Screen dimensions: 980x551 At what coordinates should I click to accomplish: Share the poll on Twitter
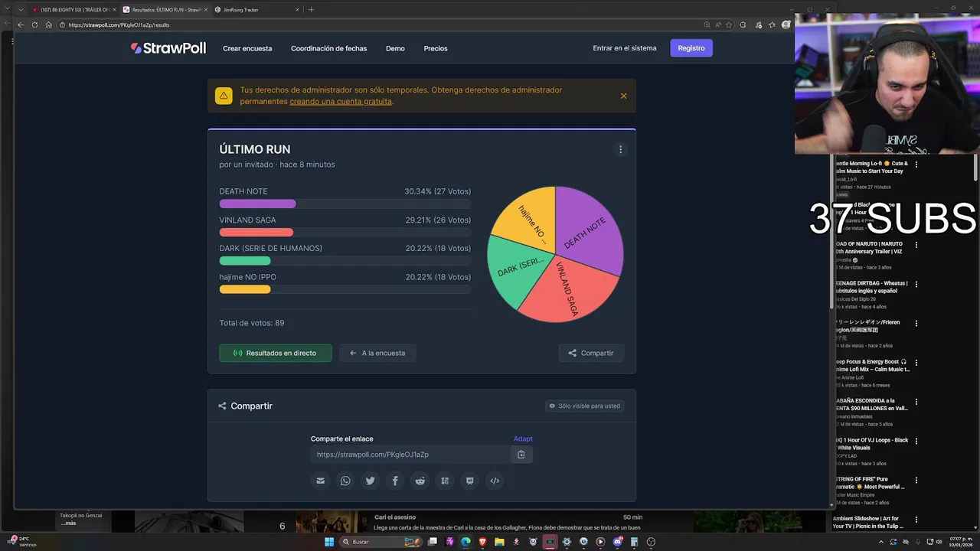[x=371, y=481]
